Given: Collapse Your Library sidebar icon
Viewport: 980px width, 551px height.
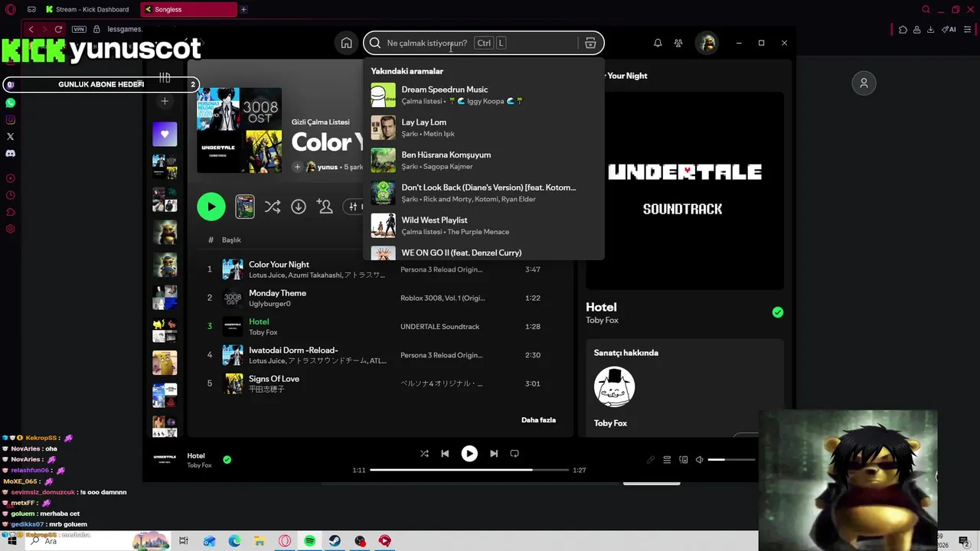Looking at the screenshot, I should (x=165, y=77).
